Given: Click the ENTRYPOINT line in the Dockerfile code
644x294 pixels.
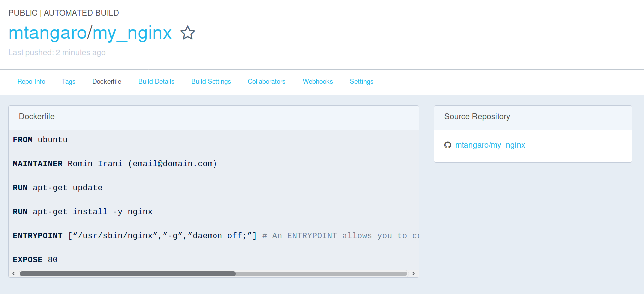Looking at the screenshot, I should point(135,236).
